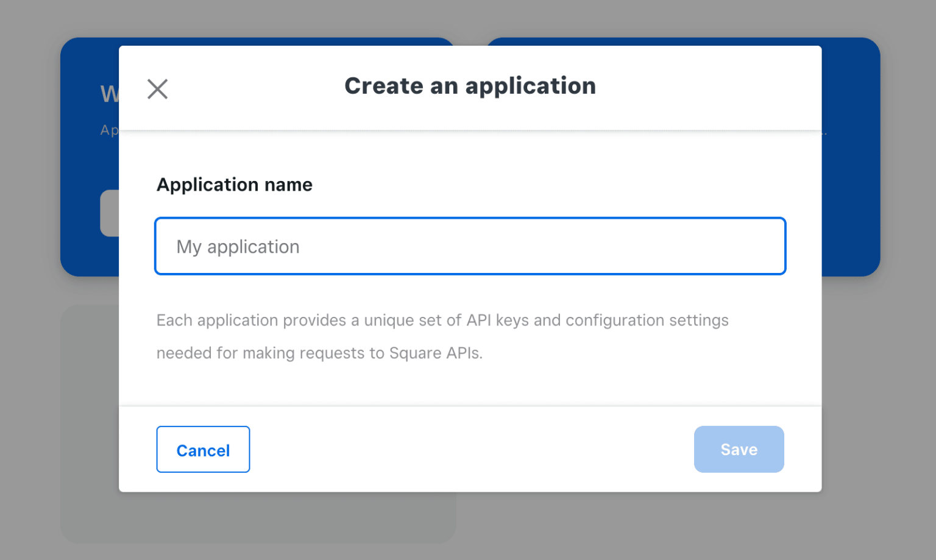Click the "Application name" field label

click(x=235, y=185)
